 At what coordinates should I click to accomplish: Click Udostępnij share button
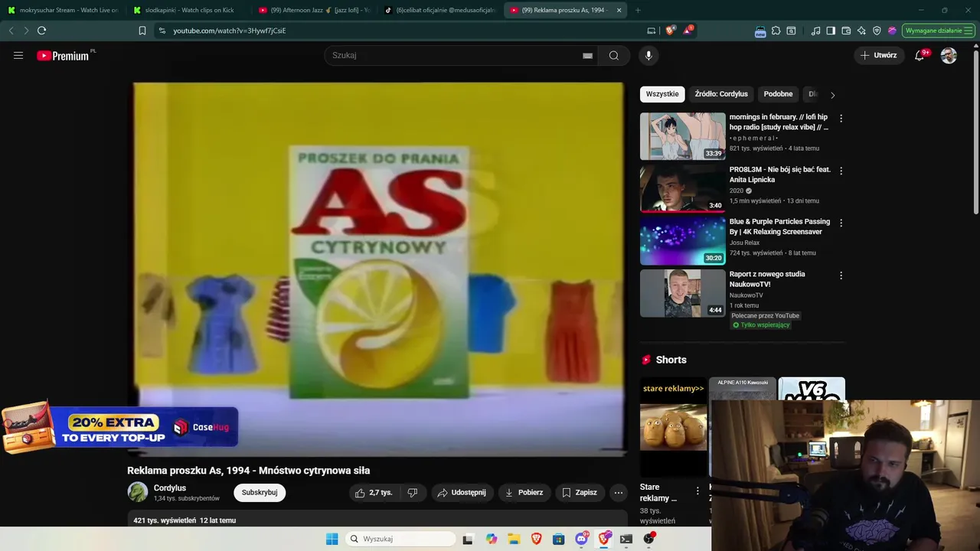[x=462, y=492]
